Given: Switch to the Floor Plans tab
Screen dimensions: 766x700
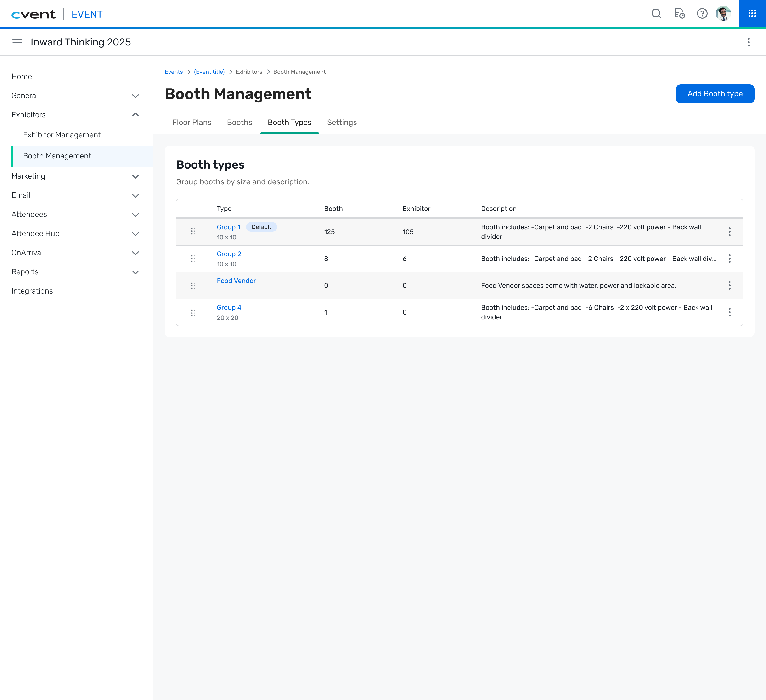Looking at the screenshot, I should point(191,122).
